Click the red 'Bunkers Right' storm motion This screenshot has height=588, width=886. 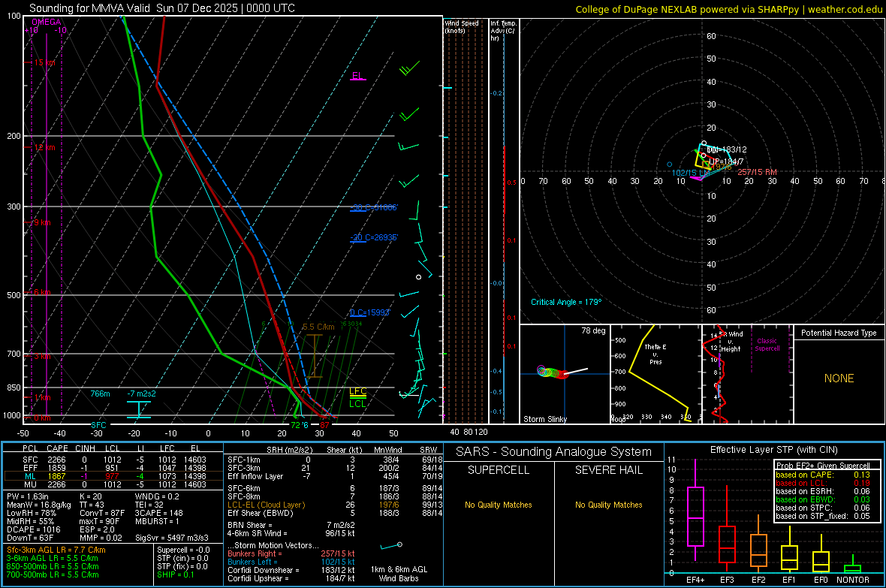(x=291, y=553)
